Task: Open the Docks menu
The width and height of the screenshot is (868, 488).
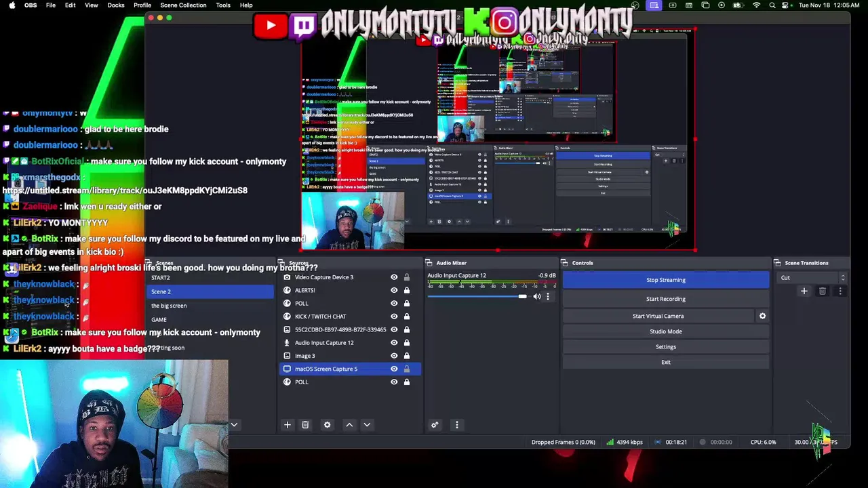Action: click(x=116, y=5)
